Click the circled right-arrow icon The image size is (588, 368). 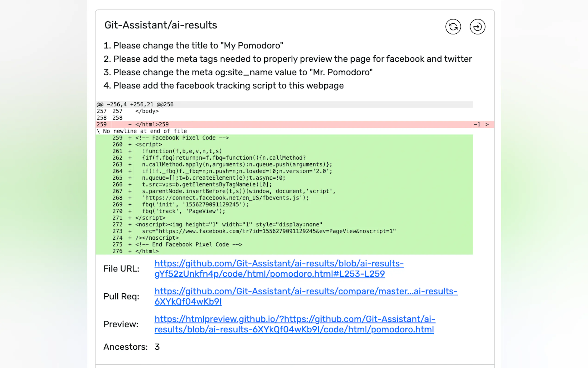pyautogui.click(x=477, y=27)
